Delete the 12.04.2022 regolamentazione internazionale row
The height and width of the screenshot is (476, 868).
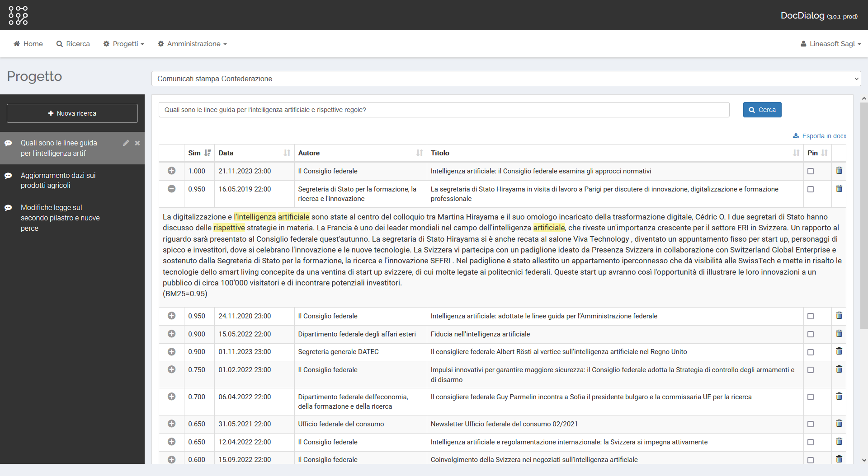point(839,442)
